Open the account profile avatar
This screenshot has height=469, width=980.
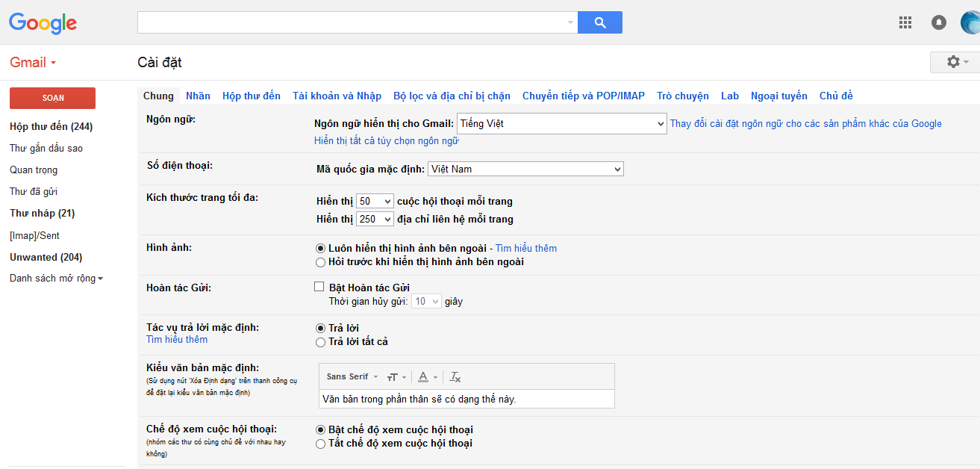point(970,22)
